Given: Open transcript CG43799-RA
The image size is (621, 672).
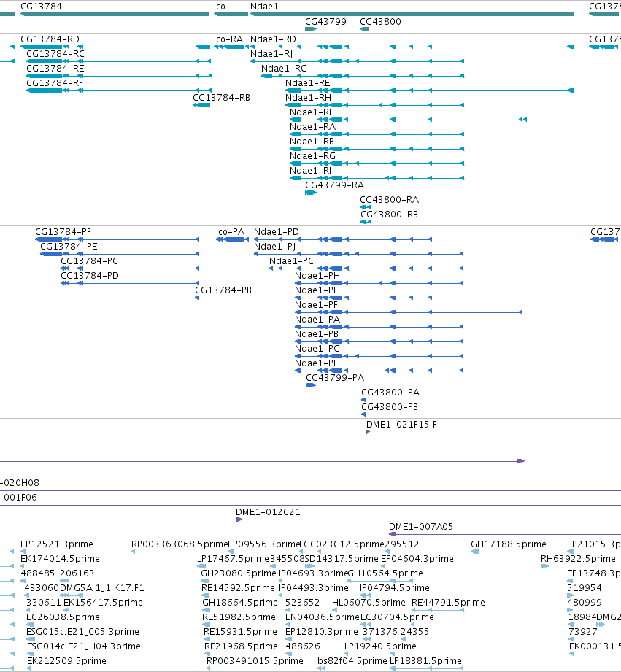Looking at the screenshot, I should 335,185.
